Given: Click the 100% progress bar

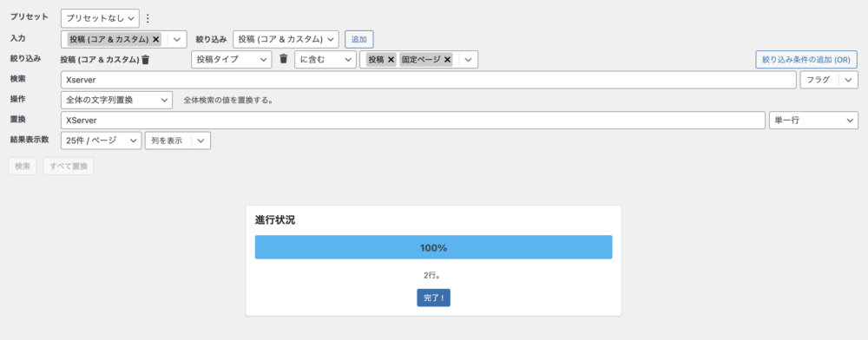Looking at the screenshot, I should [433, 247].
